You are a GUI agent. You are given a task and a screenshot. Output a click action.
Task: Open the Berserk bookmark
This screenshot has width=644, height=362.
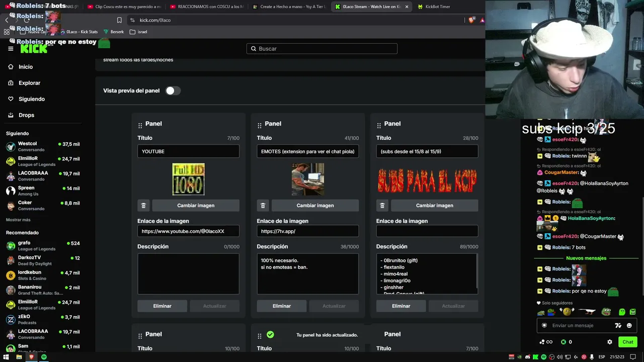[114, 32]
